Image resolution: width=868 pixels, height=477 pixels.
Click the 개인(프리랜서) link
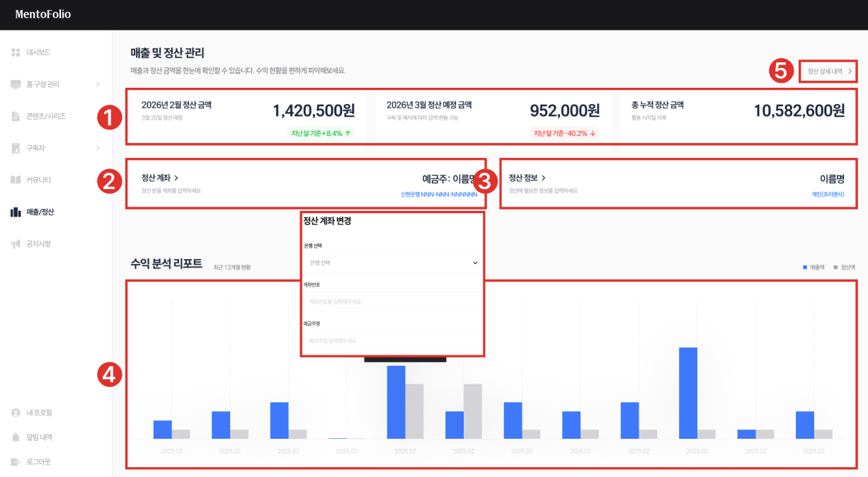tap(828, 193)
